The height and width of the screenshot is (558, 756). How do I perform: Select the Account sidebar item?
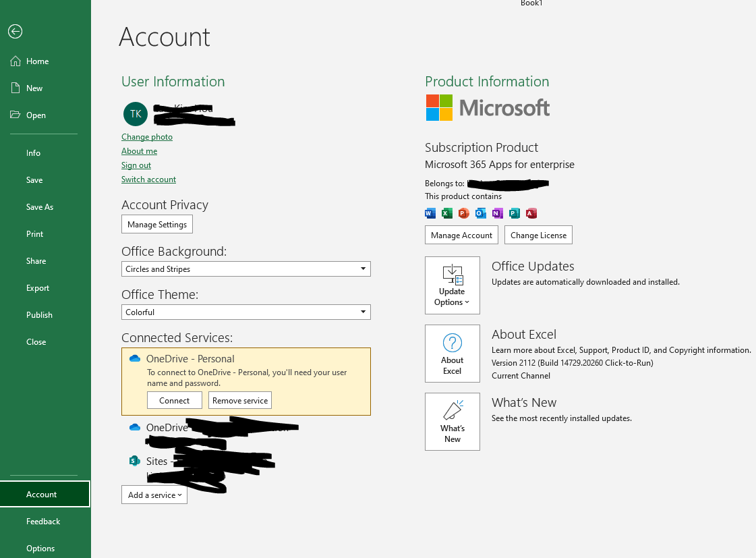click(x=45, y=495)
